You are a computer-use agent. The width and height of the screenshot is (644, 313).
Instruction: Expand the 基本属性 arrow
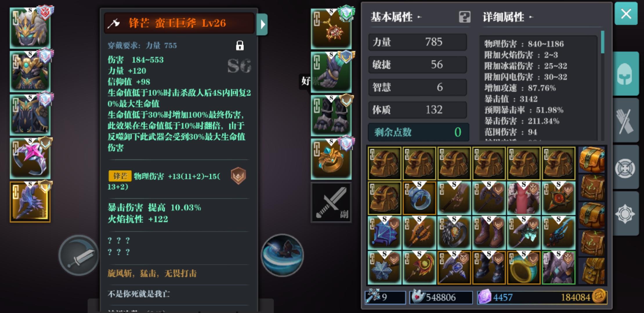pyautogui.click(x=419, y=17)
